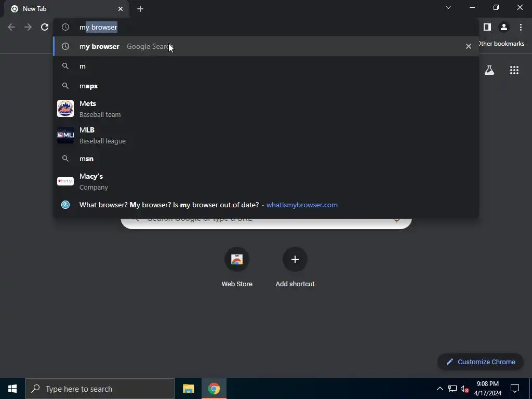Choose the 'msn' search suggestion
Screen dimensions: 532x399
[266, 158]
